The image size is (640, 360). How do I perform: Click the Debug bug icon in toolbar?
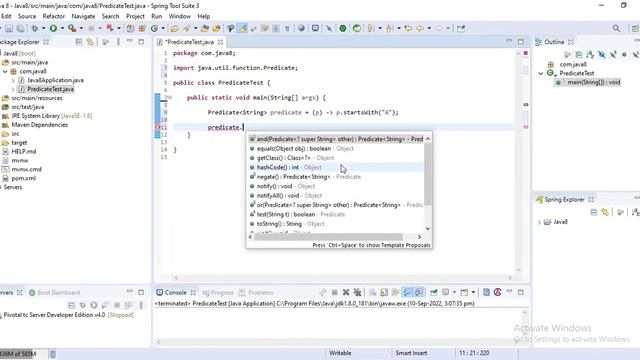click(x=34, y=28)
